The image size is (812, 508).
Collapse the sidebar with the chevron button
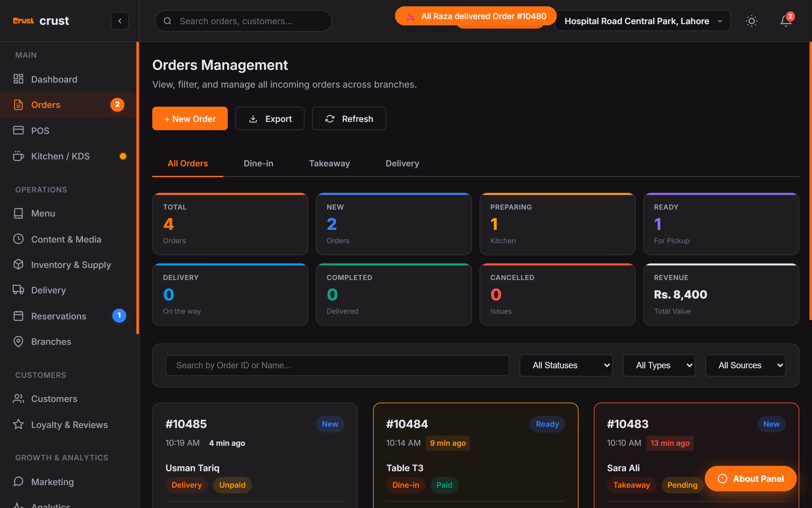click(120, 21)
